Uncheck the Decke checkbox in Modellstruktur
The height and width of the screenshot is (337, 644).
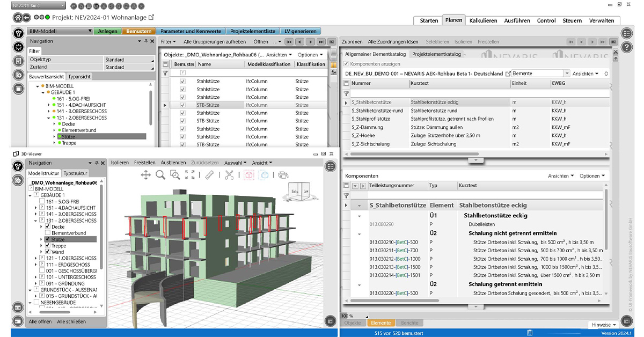48,227
